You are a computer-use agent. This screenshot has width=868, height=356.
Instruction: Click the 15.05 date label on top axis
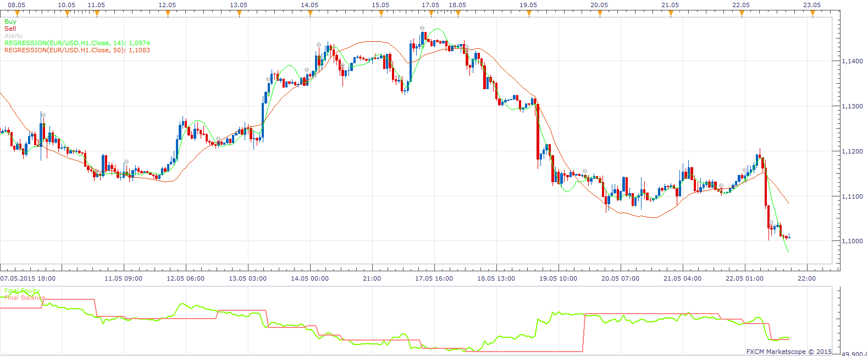click(x=380, y=5)
